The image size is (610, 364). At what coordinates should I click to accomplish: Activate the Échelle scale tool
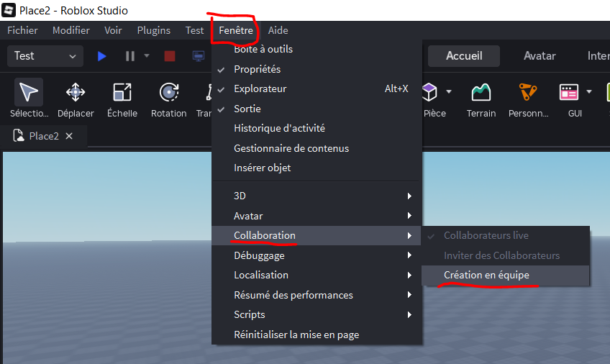click(122, 93)
